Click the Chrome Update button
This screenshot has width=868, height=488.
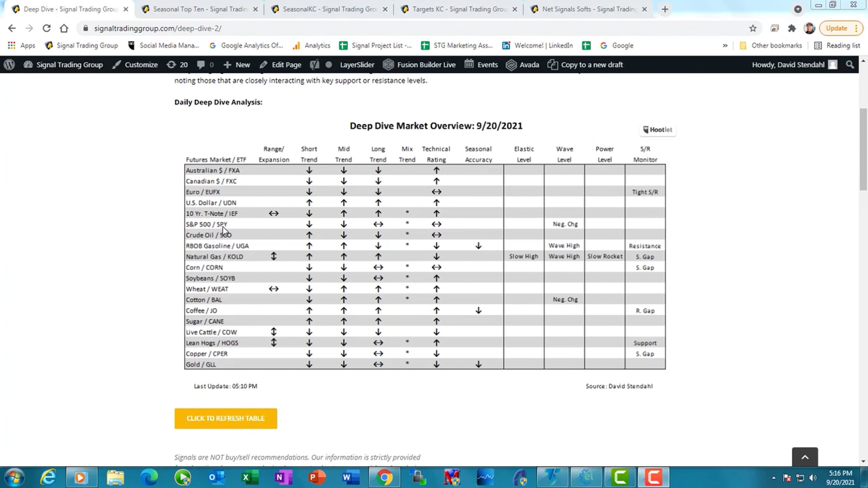click(x=836, y=28)
